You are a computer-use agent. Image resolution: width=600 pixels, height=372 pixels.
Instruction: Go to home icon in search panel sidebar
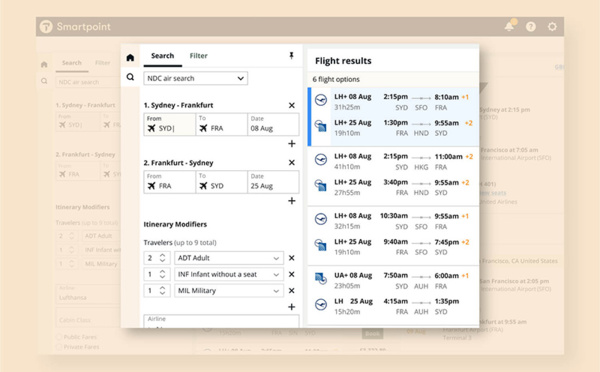pos(130,57)
